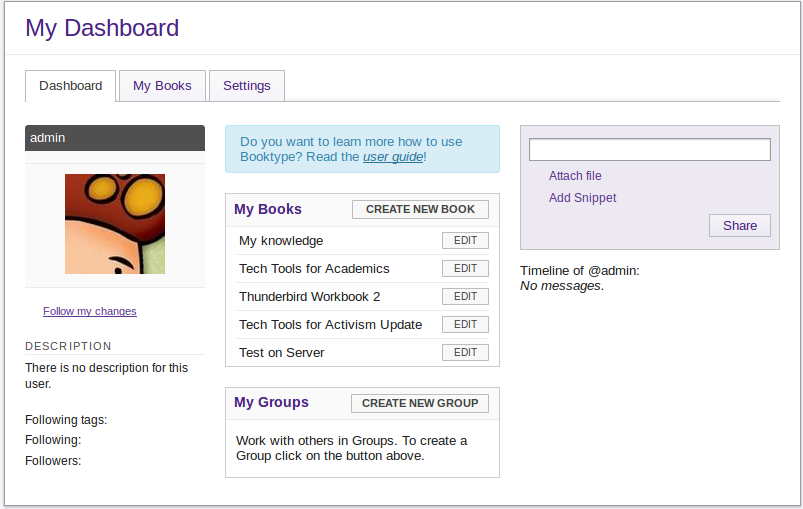Screen dimensions: 803x509
Task: Switch to the My Books tab
Action: coord(162,86)
